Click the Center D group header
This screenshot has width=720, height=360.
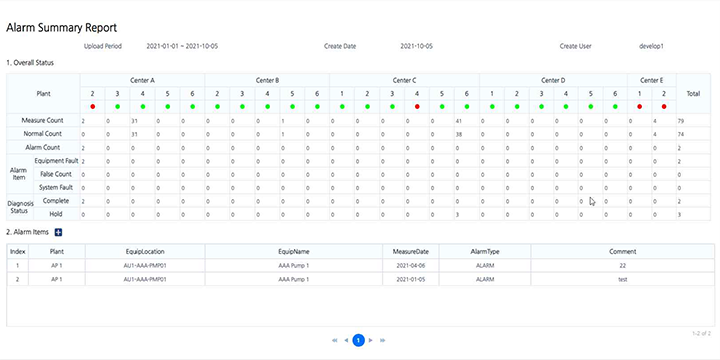point(553,80)
